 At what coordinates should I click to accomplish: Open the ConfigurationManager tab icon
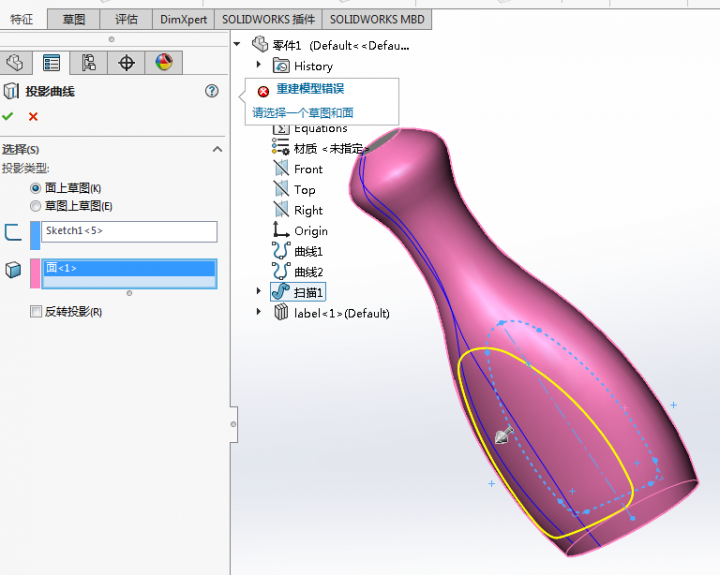click(x=89, y=63)
